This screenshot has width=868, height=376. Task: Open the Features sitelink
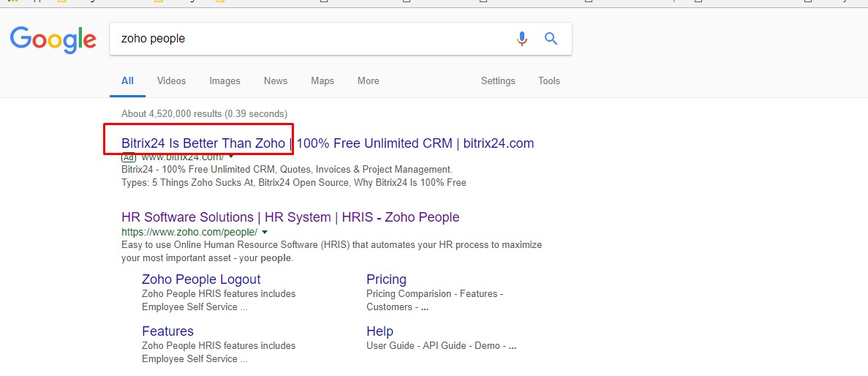coord(167,331)
